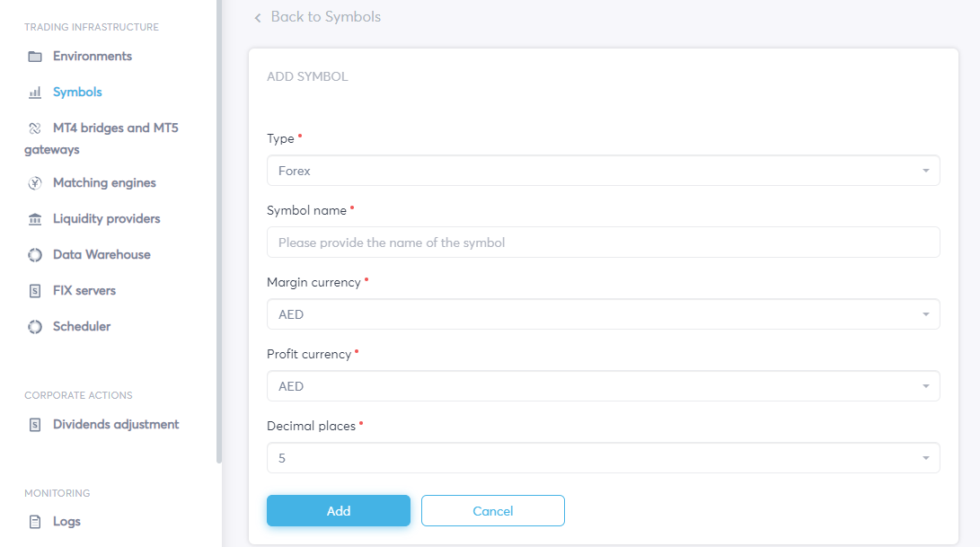Open Liquidity providers in sidebar
Screen dimensions: 980x547
(x=106, y=219)
